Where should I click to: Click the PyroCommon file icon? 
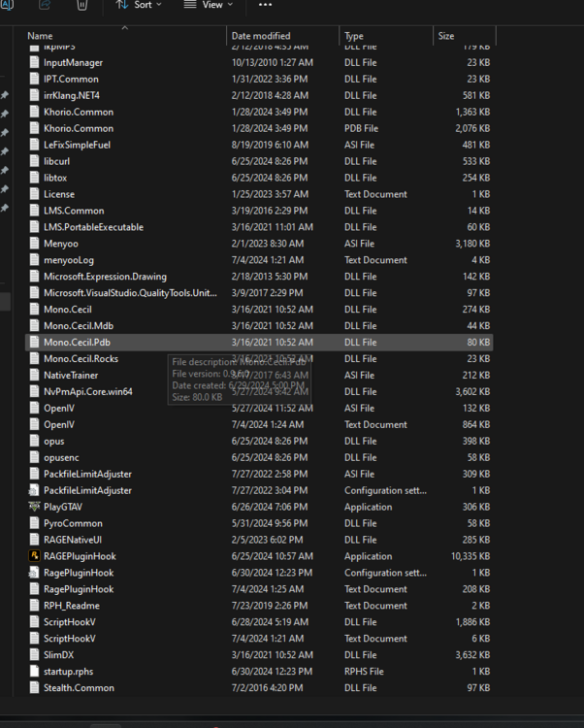34,523
